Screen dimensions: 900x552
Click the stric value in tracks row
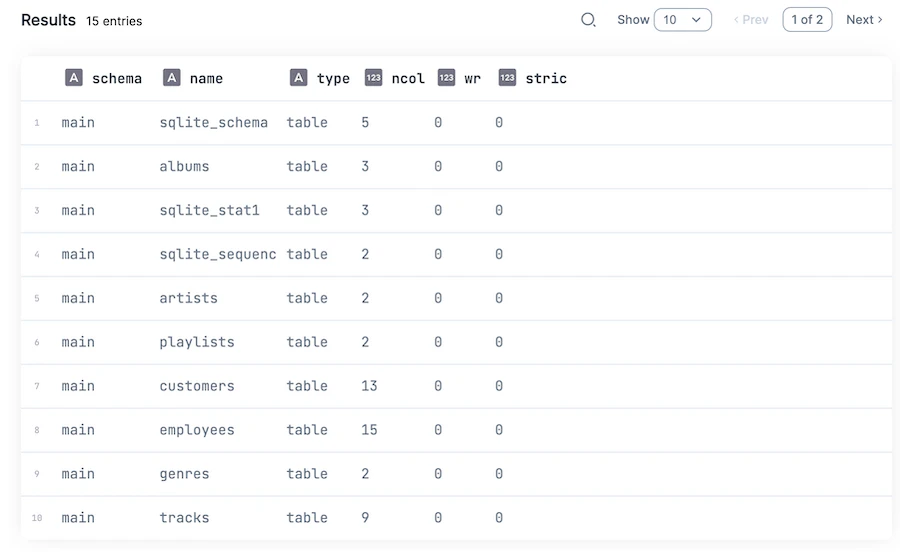tap(499, 518)
